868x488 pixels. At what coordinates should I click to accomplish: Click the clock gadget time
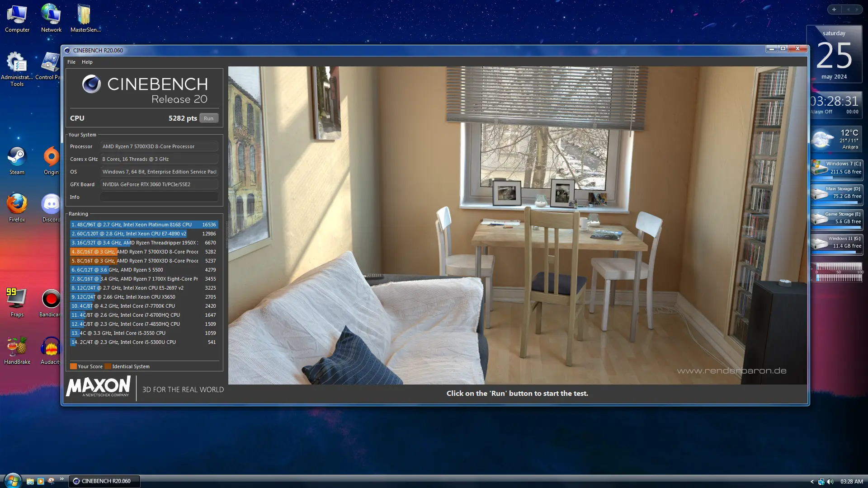click(835, 101)
